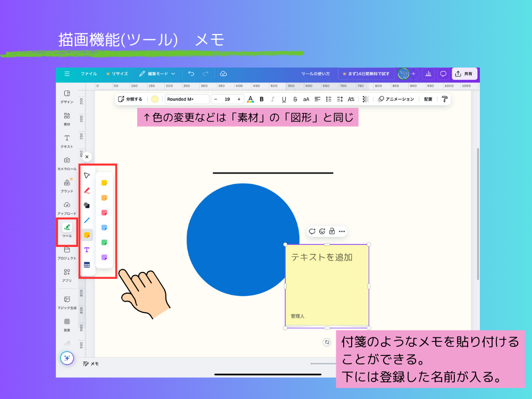Click the まず14日間無料で試す trial button
Screen dimensions: 532x399
(x=368, y=73)
